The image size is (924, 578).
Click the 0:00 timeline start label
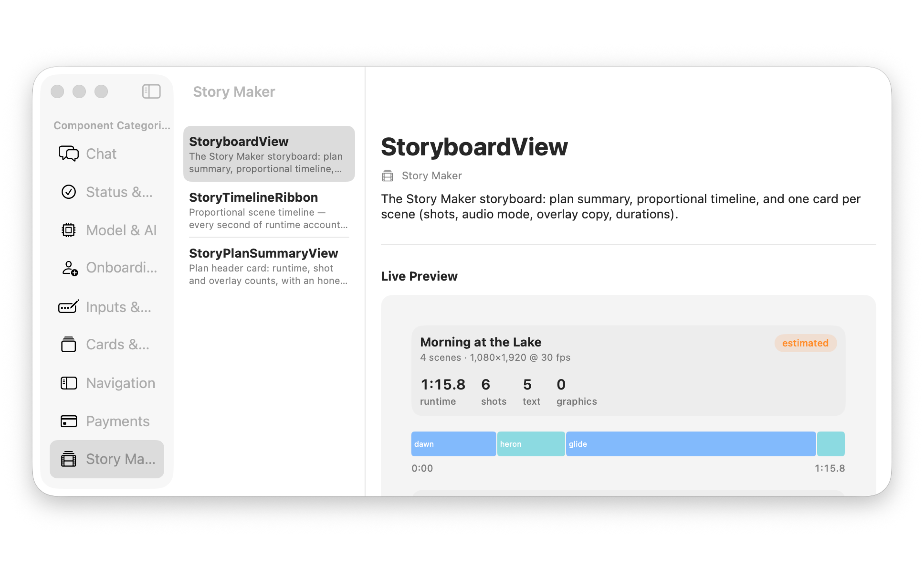click(x=422, y=468)
